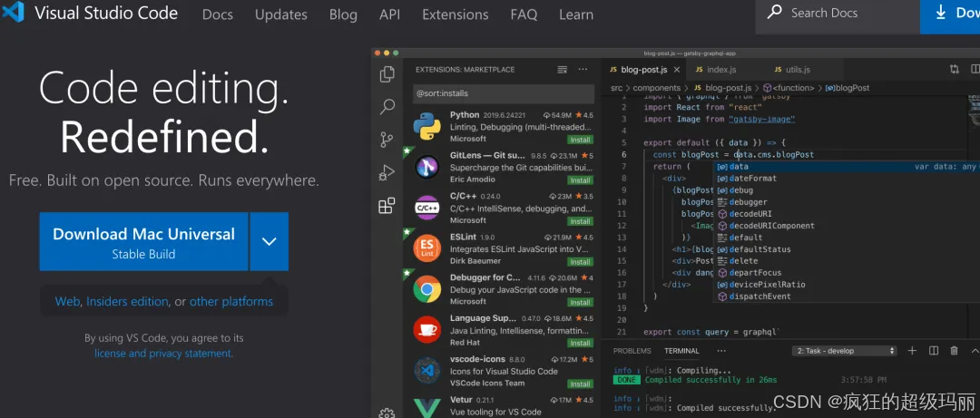Open license and privacy statement link
Screen dimensions: 980x418
pos(163,353)
